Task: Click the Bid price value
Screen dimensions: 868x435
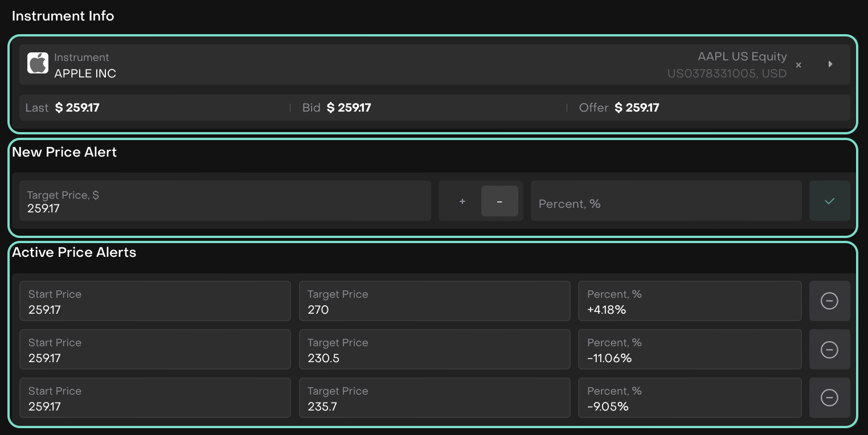Action: [349, 108]
